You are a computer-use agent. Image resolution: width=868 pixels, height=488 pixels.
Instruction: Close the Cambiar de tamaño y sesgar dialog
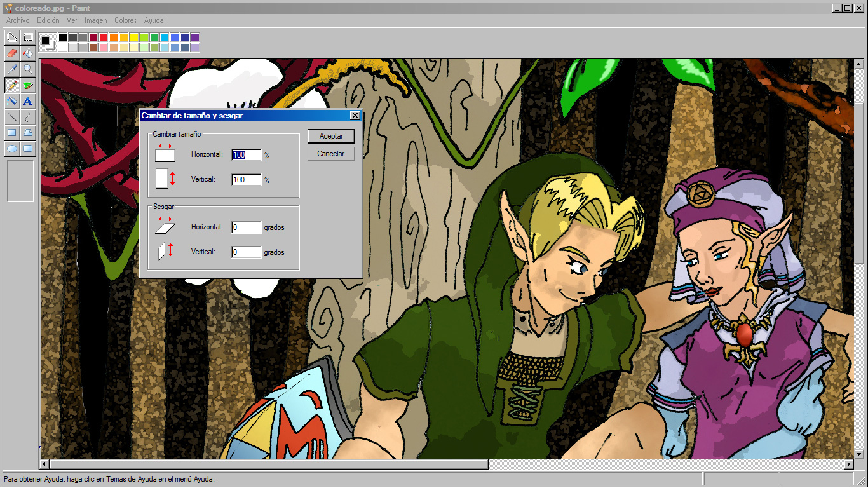coord(355,116)
